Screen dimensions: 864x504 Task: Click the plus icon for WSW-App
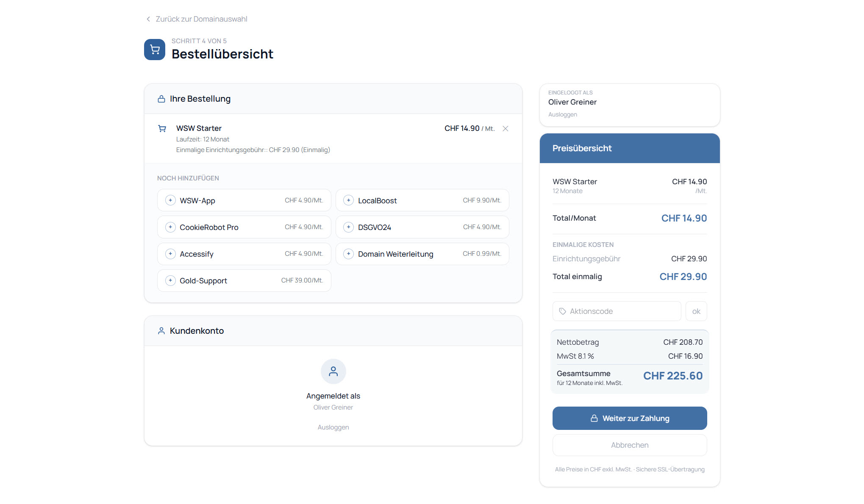coord(170,200)
